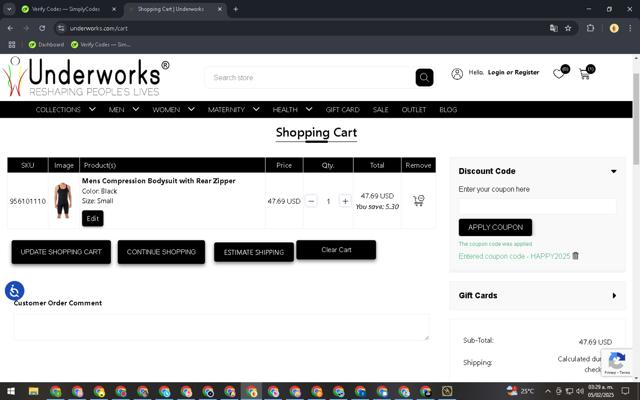Open the OUTLET menu item
The image size is (640, 400).
coord(413,109)
